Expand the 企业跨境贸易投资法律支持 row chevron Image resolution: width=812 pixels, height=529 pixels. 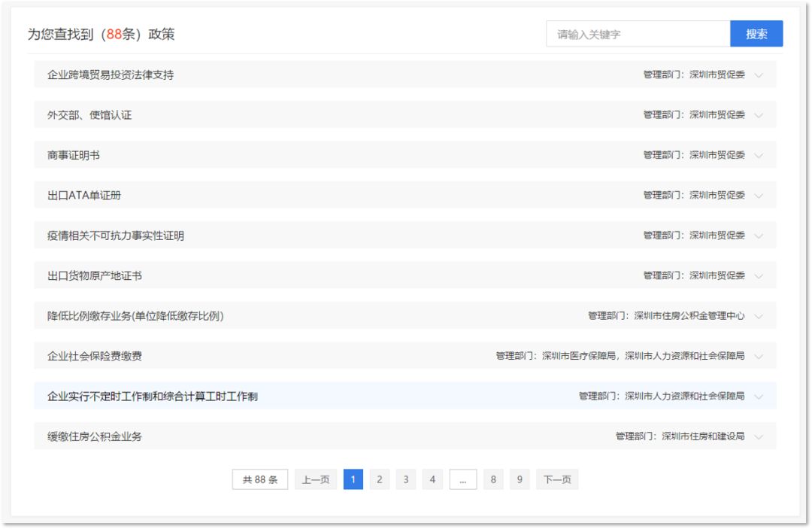(x=758, y=75)
